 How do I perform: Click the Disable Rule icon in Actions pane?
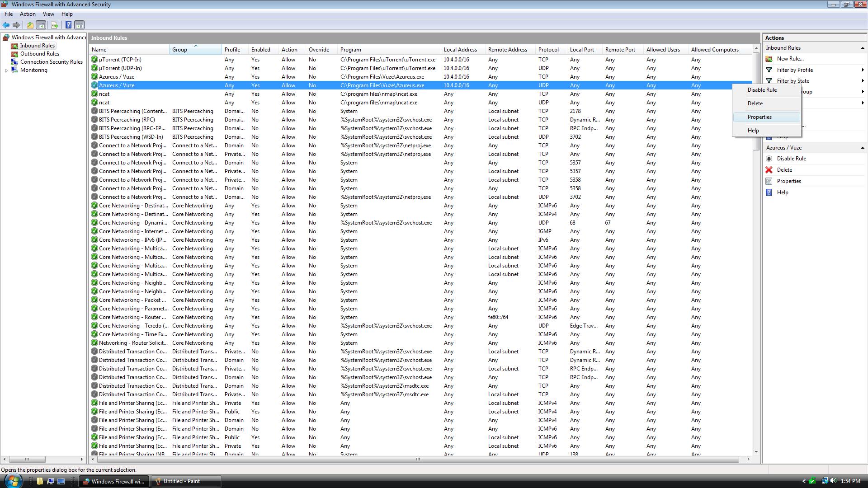coord(769,159)
